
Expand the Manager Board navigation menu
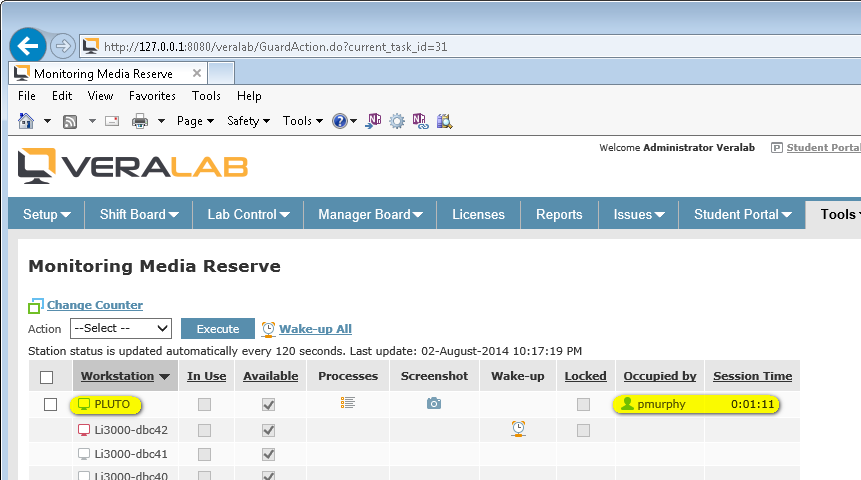pyautogui.click(x=370, y=214)
